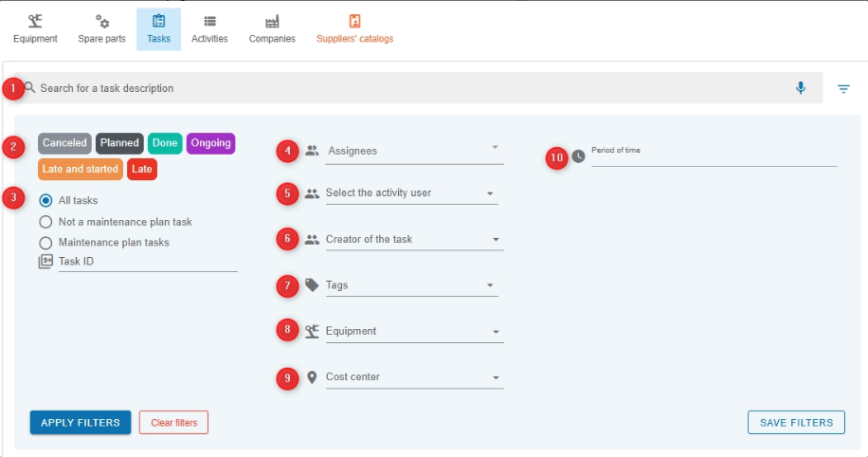The image size is (868, 457).
Task: Choose the Maintenance plan tasks option
Action: pos(45,243)
